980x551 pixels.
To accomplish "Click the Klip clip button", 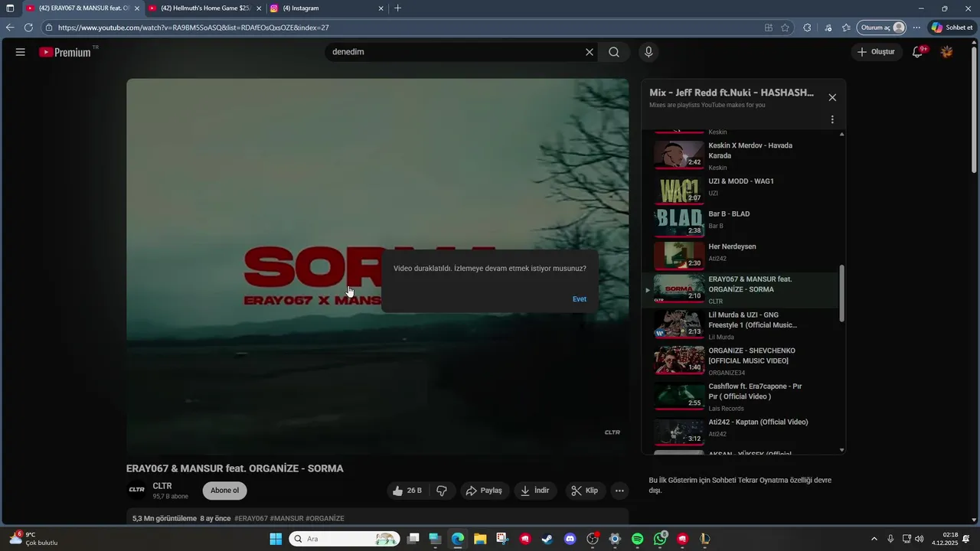I will coord(585,491).
